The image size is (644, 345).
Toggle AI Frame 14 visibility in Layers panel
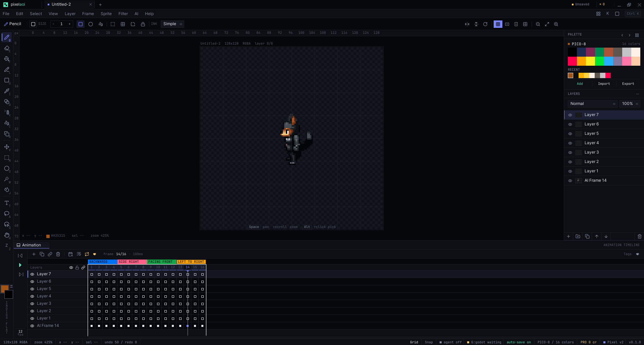tap(570, 181)
